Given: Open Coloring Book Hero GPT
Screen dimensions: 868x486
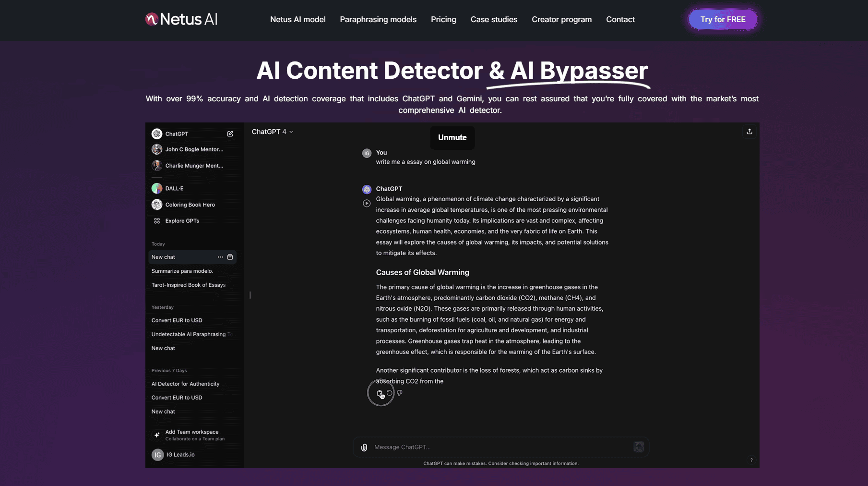Looking at the screenshot, I should [183, 205].
